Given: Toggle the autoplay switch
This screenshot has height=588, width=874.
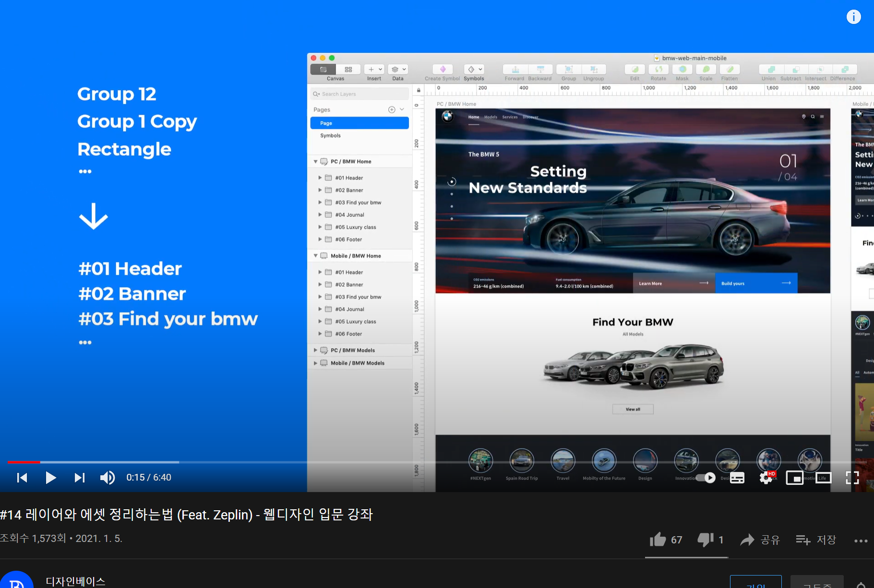Looking at the screenshot, I should pos(706,477).
